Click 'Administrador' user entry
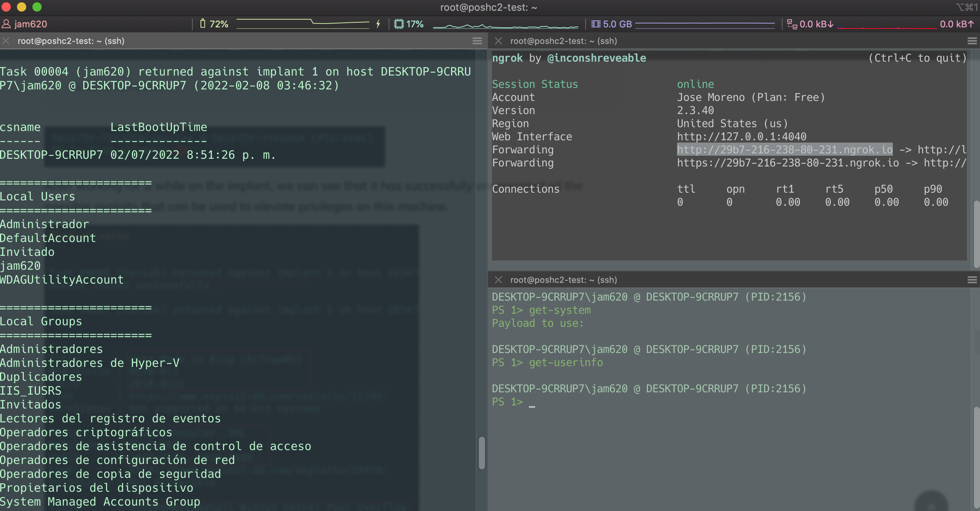The image size is (980, 511). (x=44, y=224)
